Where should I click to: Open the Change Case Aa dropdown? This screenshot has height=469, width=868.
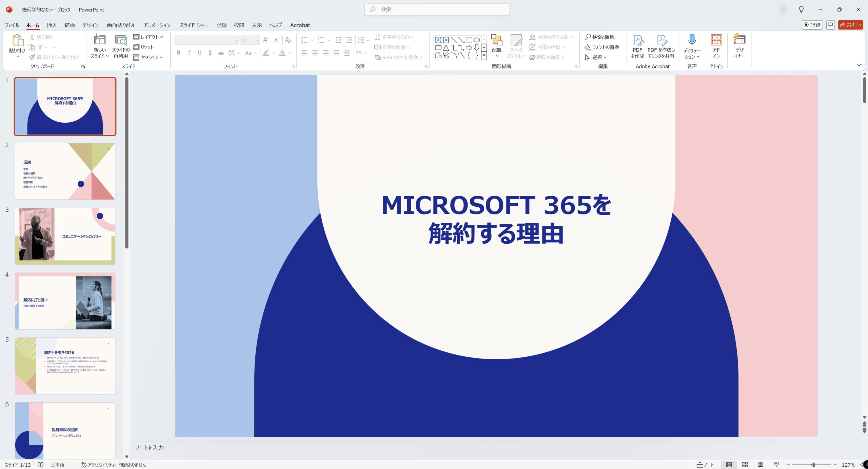250,53
